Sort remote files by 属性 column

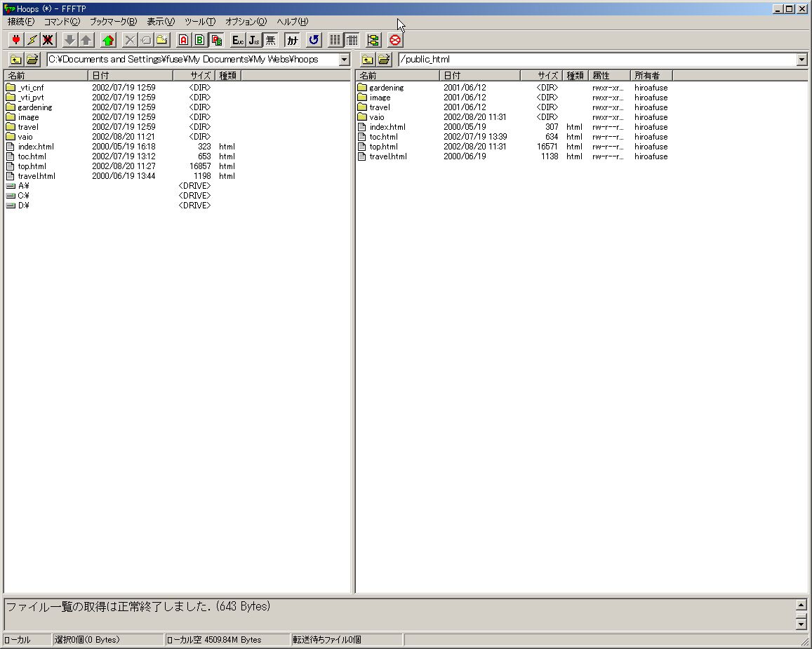[609, 76]
